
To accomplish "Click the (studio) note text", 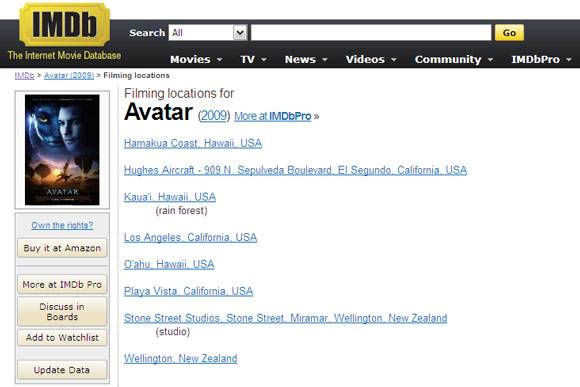I will point(173,332).
